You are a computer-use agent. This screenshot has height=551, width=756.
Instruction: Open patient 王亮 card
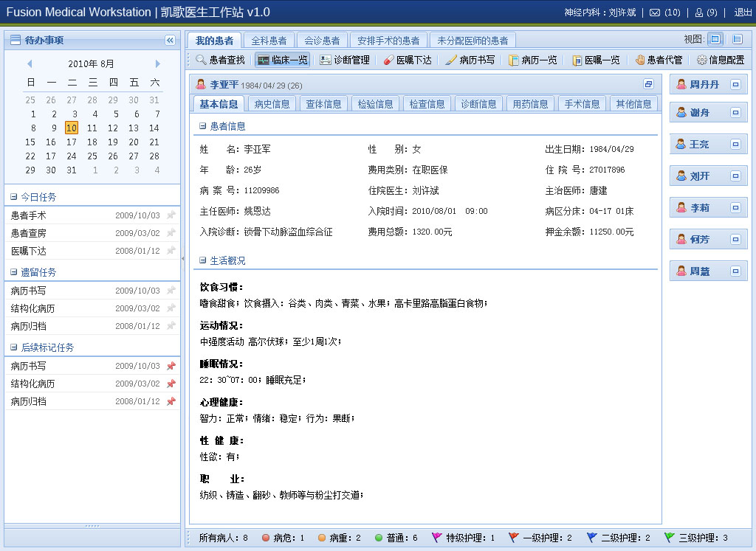(x=698, y=145)
